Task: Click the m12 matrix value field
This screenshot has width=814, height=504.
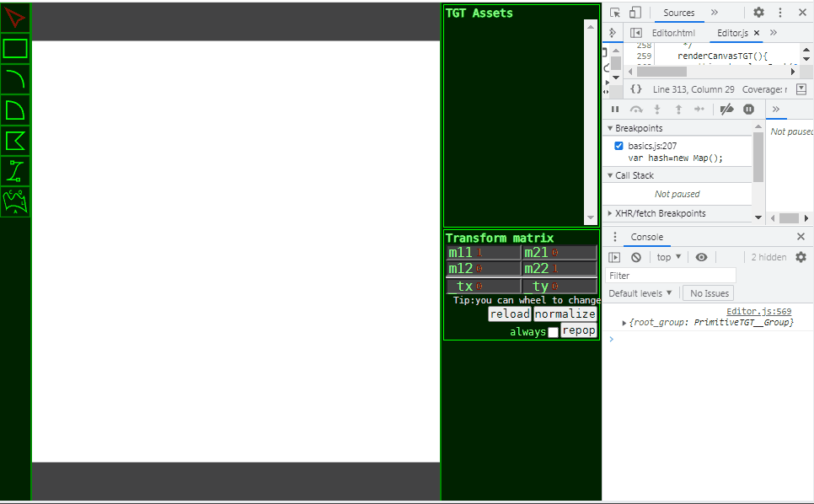Action: pos(484,268)
